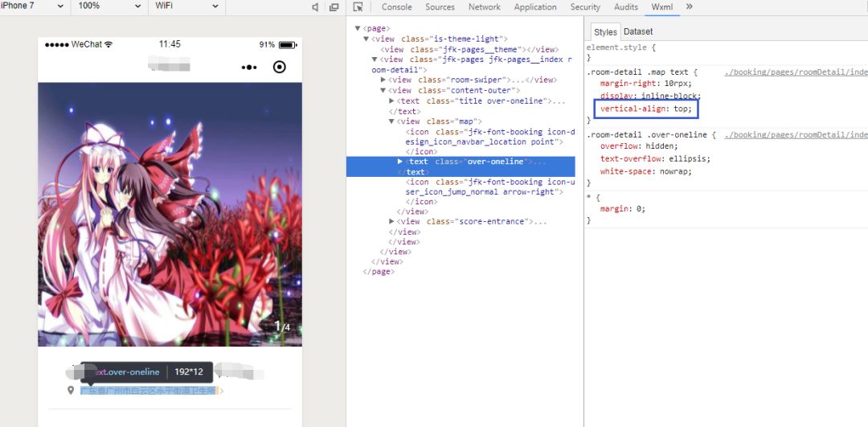
Task: Collapse the content-outer view node
Action: click(x=383, y=90)
